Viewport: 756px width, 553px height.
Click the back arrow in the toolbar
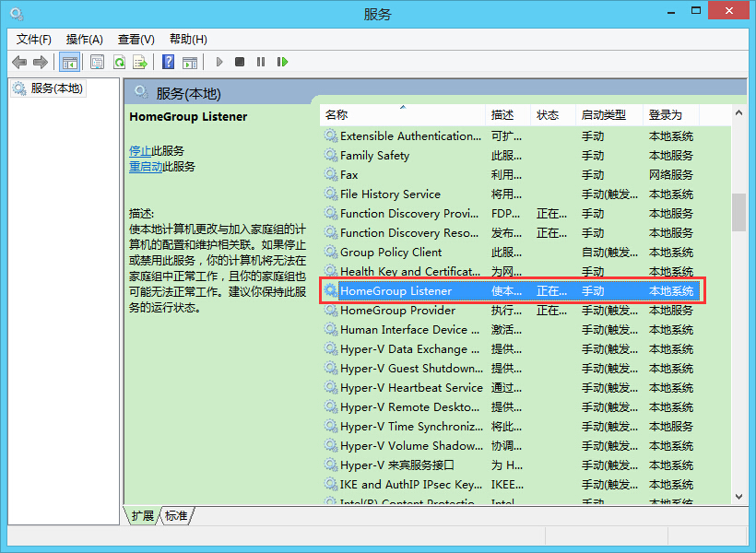click(19, 62)
